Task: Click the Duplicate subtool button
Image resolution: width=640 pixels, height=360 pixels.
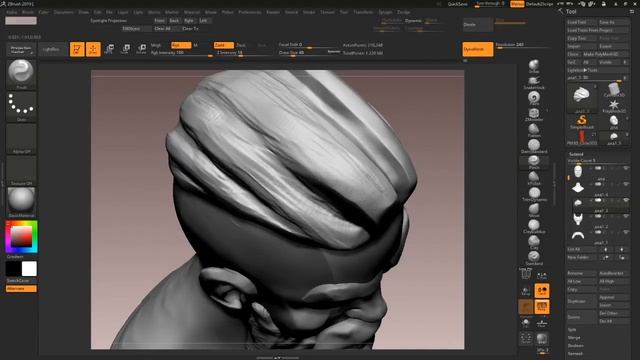Action: point(582,301)
